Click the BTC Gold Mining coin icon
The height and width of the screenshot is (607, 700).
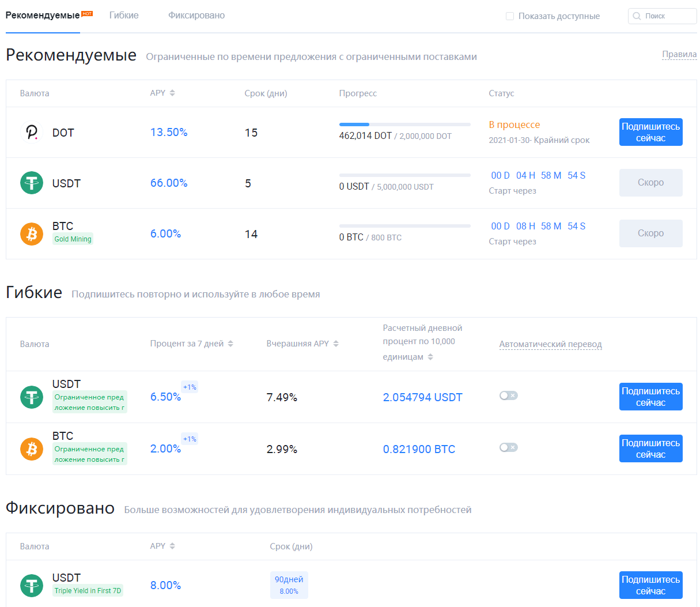click(x=32, y=234)
